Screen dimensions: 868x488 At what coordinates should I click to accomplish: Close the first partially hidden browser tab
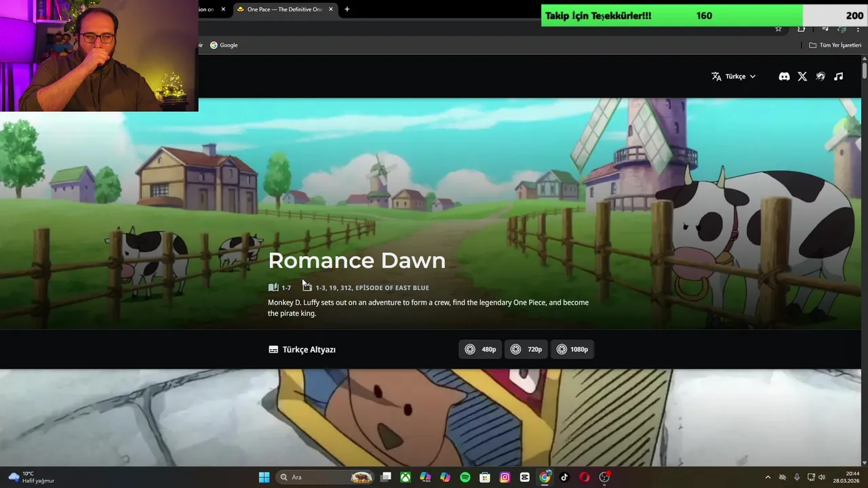[x=223, y=9]
